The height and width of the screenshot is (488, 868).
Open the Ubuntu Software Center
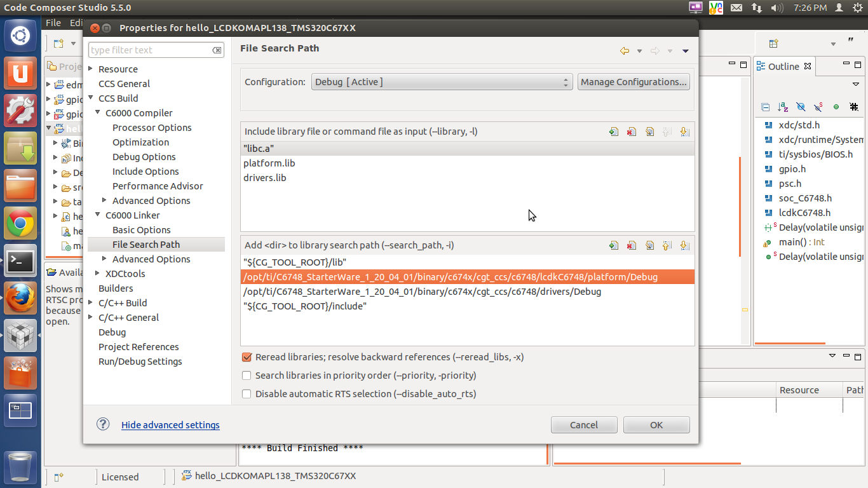[20, 374]
